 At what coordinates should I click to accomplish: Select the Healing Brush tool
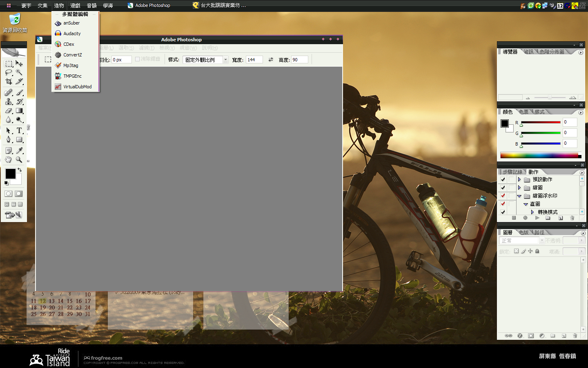click(9, 93)
